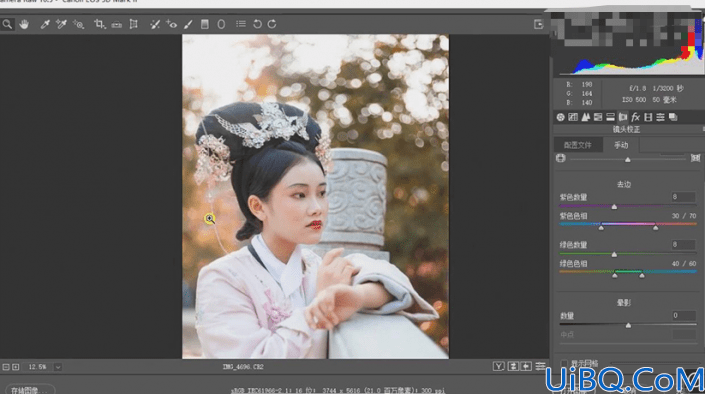Click the 晕影 数量 slider handle
The width and height of the screenshot is (705, 394).
tap(628, 326)
